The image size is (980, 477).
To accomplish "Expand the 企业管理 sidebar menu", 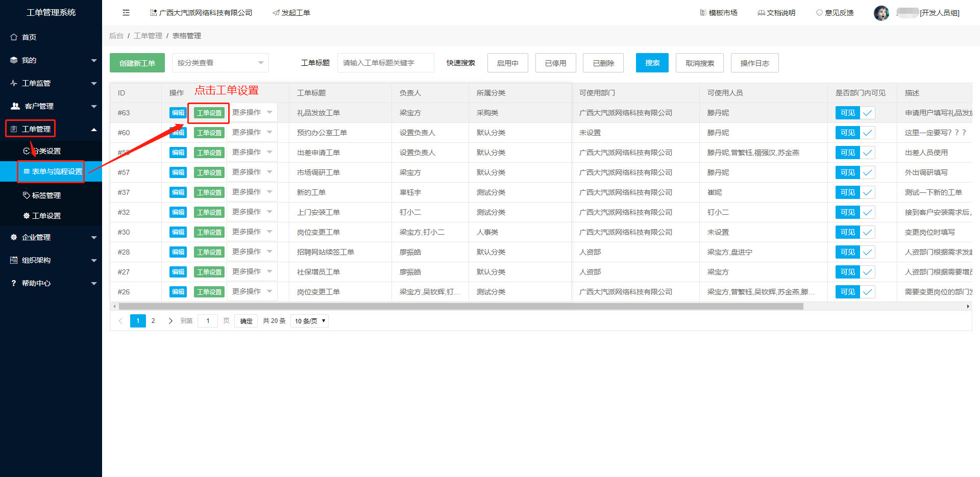I will point(51,237).
